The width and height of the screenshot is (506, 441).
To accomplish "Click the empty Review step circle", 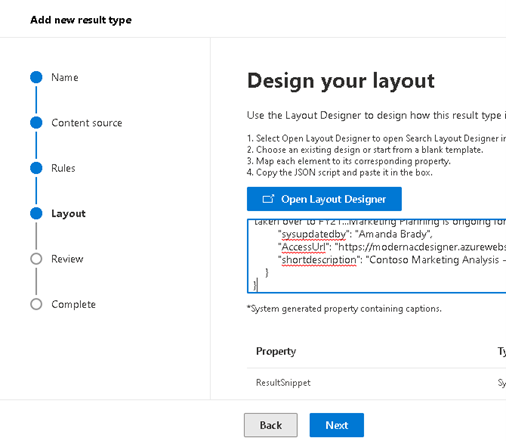I will [36, 259].
